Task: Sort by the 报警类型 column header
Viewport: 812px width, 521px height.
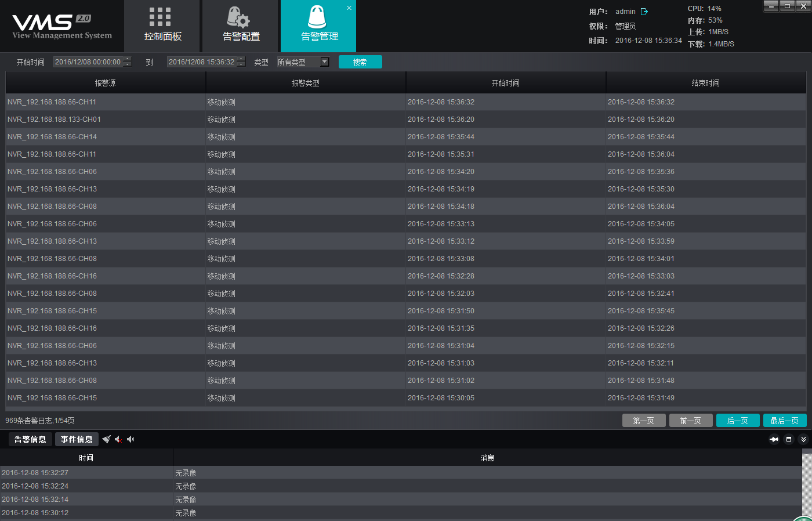Action: [306, 83]
